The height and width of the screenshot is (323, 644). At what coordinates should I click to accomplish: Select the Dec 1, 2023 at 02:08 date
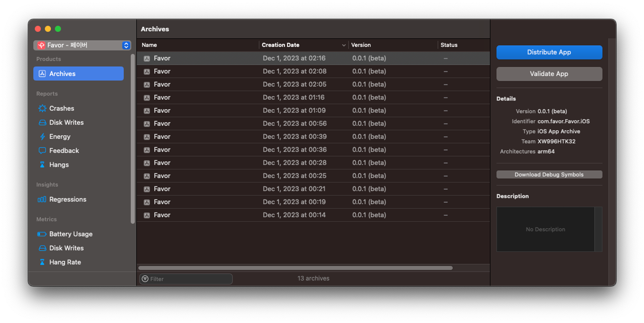coord(295,71)
